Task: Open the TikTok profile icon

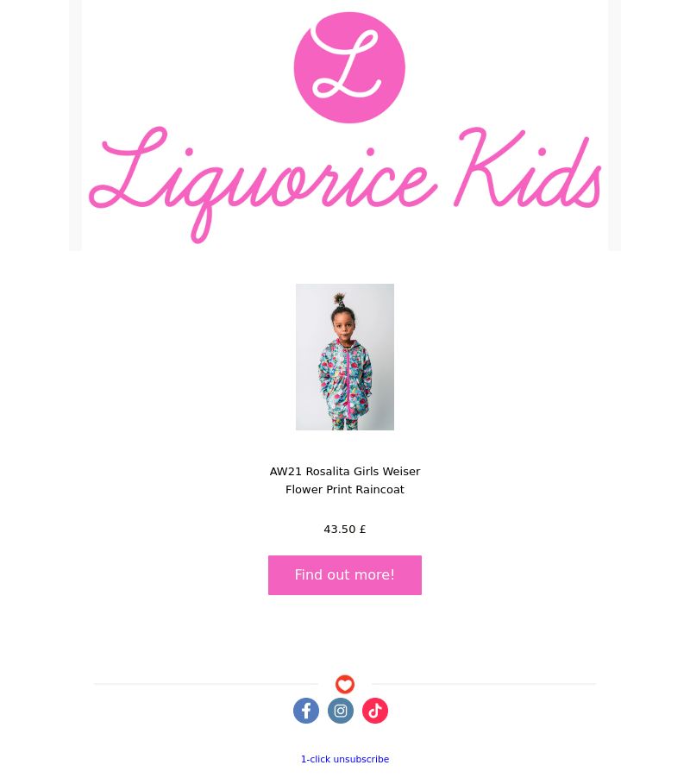Action: tap(375, 711)
